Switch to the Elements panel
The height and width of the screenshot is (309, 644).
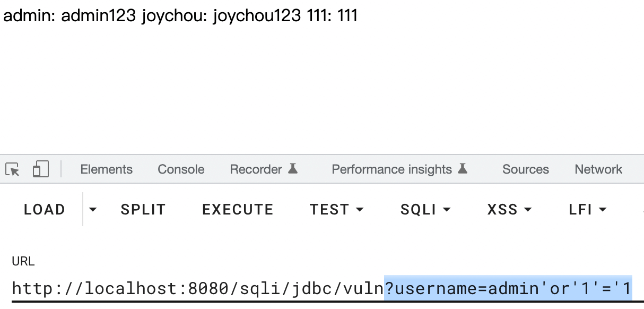106,169
